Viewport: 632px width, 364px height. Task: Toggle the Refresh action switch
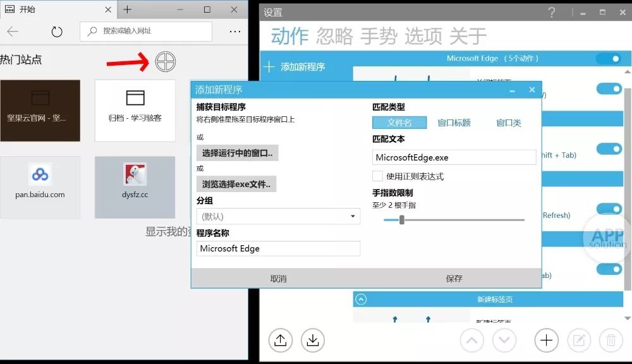coord(609,209)
